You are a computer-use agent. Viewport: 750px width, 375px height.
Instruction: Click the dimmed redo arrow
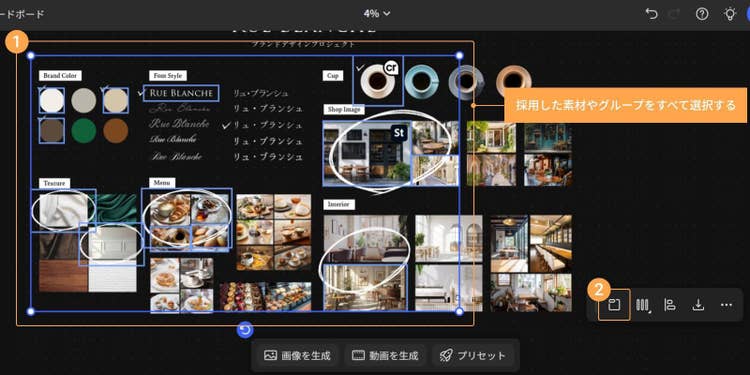(674, 14)
